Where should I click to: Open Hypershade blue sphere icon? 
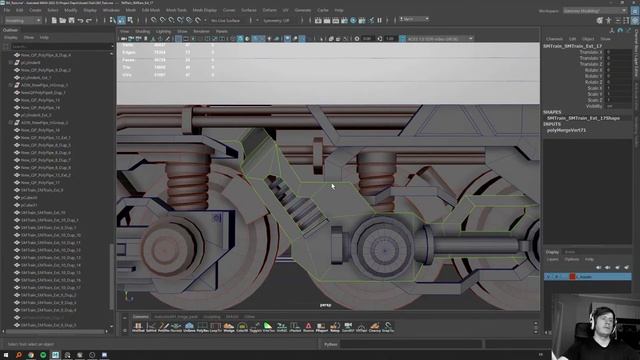pyautogui.click(x=353, y=20)
